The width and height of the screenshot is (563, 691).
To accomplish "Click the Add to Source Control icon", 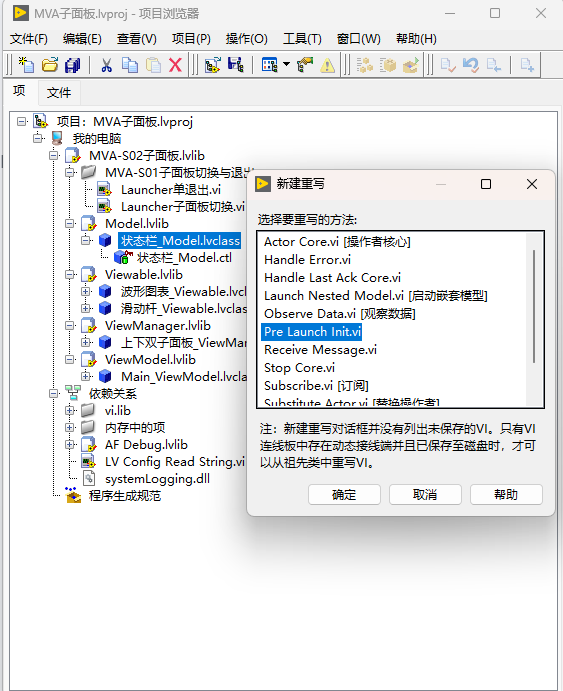I will [527, 65].
